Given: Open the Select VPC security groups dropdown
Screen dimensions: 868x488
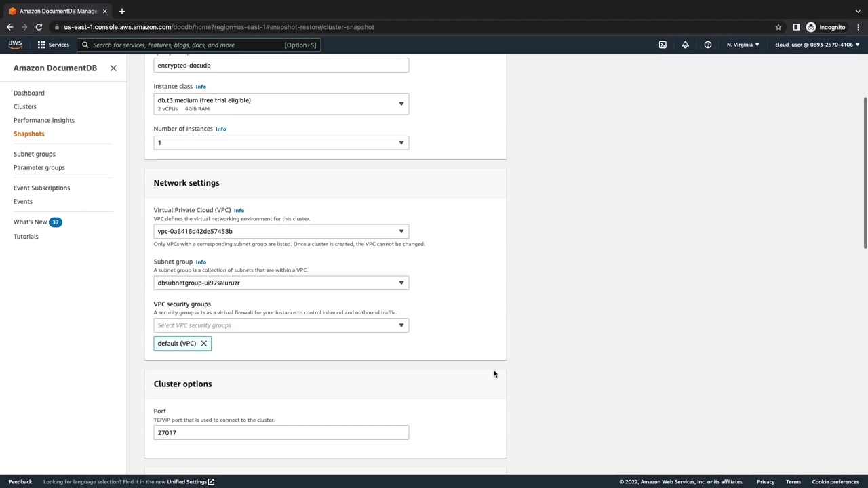Looking at the screenshot, I should [x=281, y=325].
